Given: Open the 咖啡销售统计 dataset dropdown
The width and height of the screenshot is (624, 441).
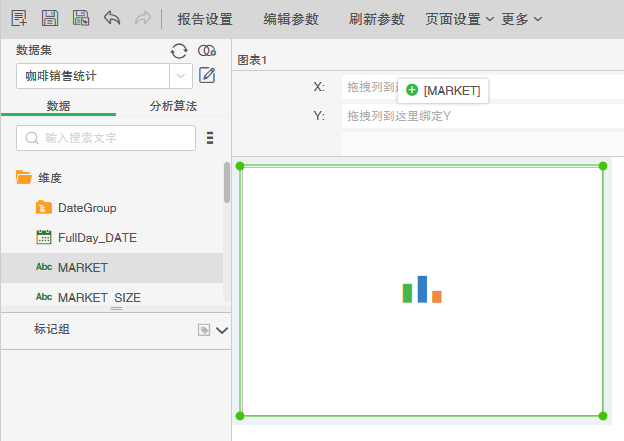Looking at the screenshot, I should pos(180,75).
